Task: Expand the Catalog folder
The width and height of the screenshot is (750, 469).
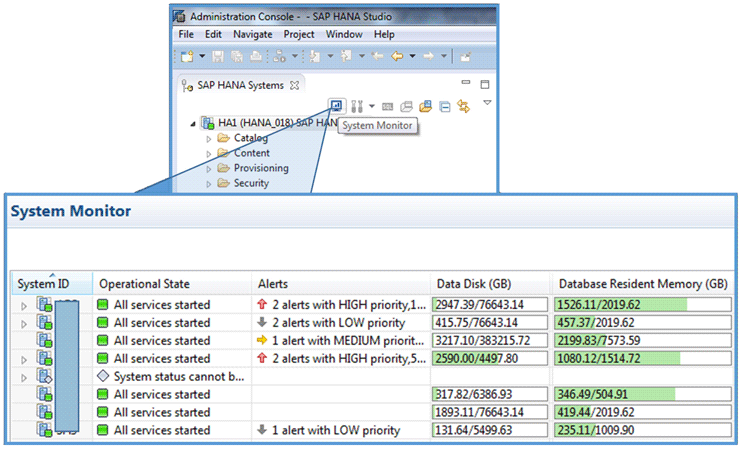Action: (x=209, y=139)
